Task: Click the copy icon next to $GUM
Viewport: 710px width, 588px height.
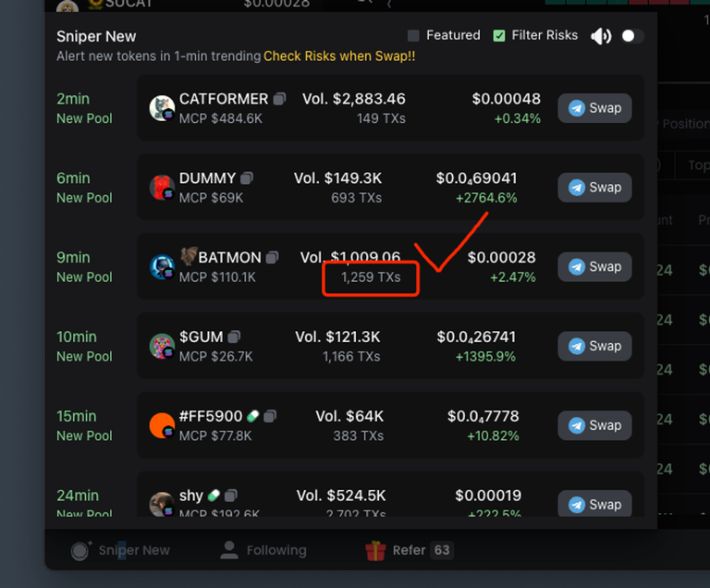Action: [235, 337]
